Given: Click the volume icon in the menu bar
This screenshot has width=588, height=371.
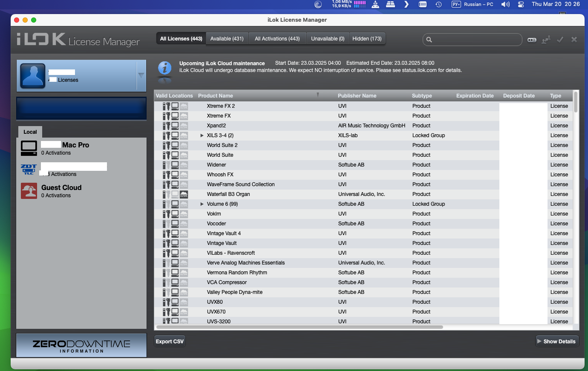Looking at the screenshot, I should (x=505, y=4).
